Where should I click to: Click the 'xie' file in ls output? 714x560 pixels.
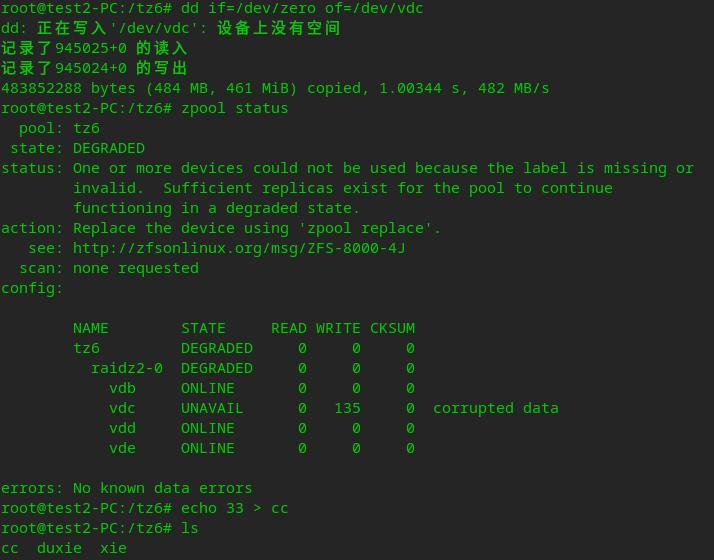[x=113, y=548]
